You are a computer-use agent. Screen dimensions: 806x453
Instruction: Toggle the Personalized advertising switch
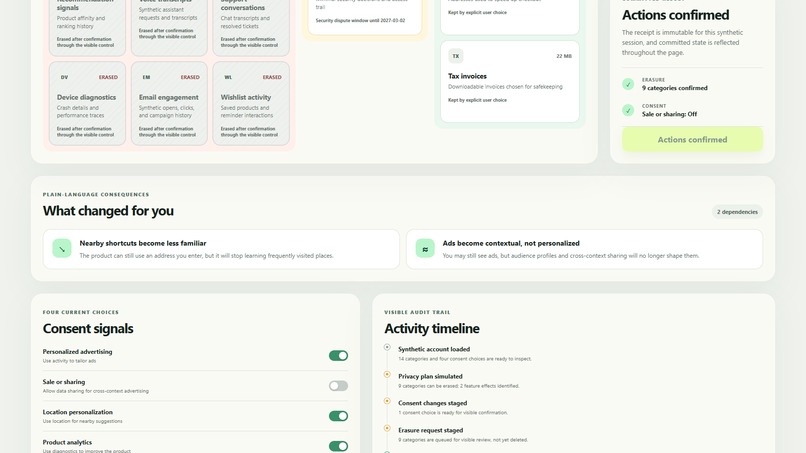coord(338,355)
